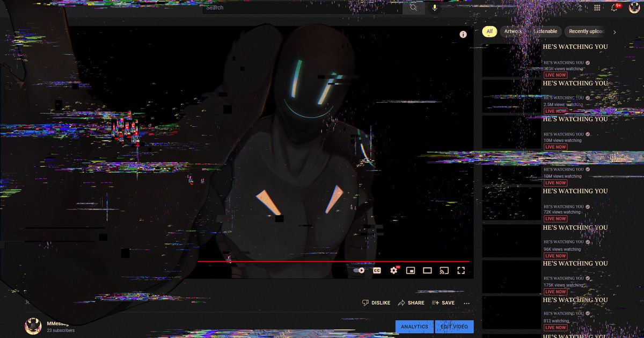Click the red video progress bar
The width and height of the screenshot is (644, 338).
[x=334, y=262]
